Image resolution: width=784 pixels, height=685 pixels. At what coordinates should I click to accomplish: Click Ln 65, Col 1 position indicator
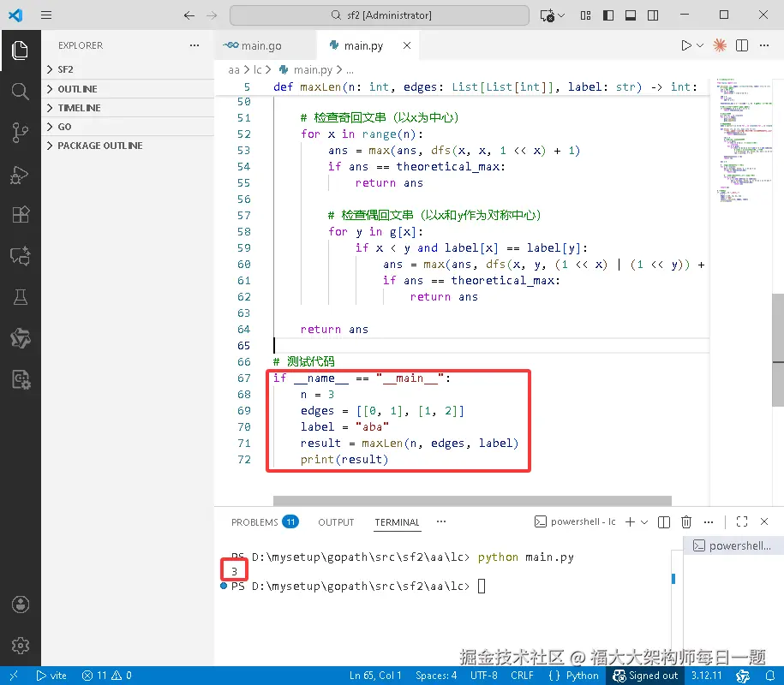(375, 676)
